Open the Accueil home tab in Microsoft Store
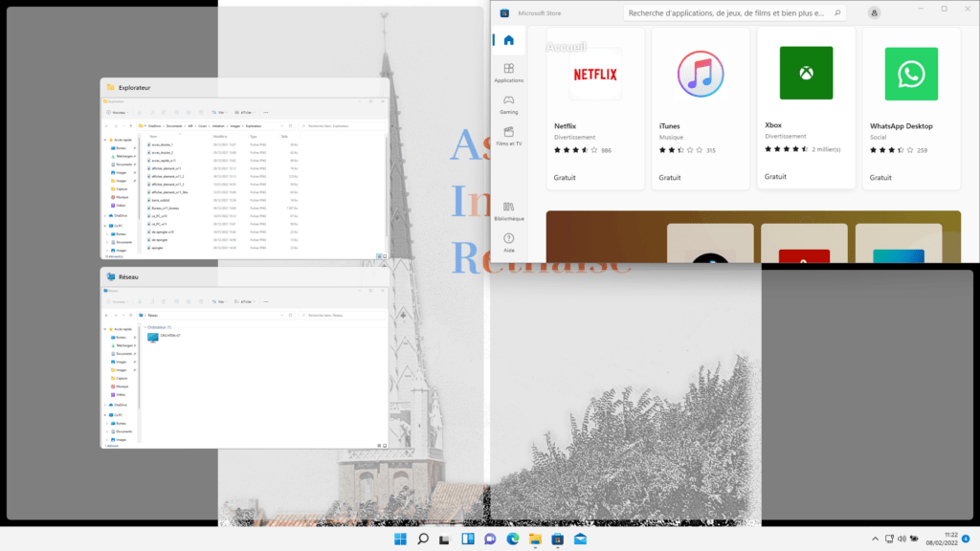980x551 pixels. tap(509, 40)
